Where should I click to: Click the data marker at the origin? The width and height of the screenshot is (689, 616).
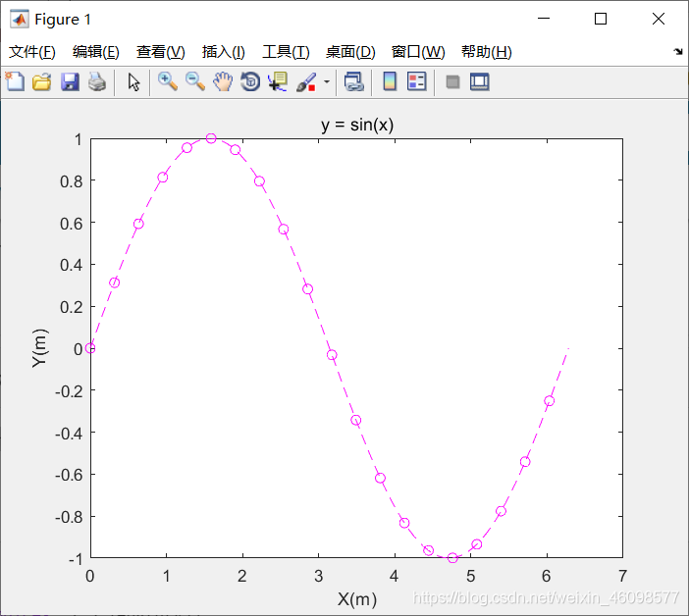(90, 348)
